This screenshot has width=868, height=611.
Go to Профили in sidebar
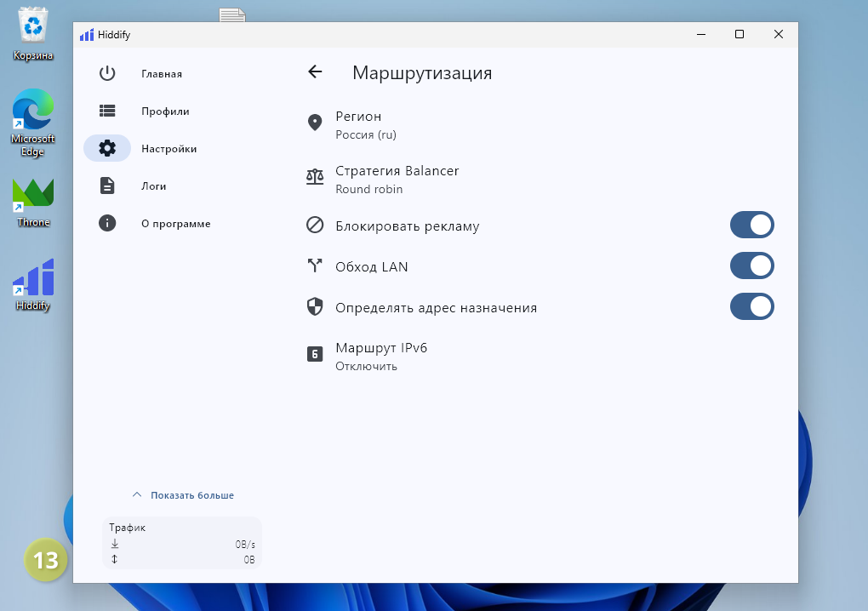click(x=165, y=111)
